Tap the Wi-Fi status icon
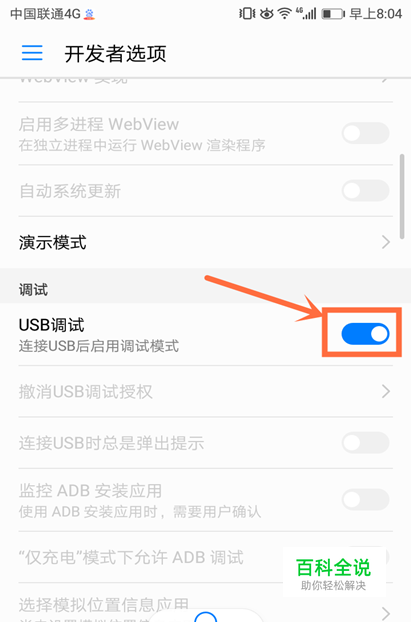This screenshot has width=411, height=622. click(x=284, y=14)
